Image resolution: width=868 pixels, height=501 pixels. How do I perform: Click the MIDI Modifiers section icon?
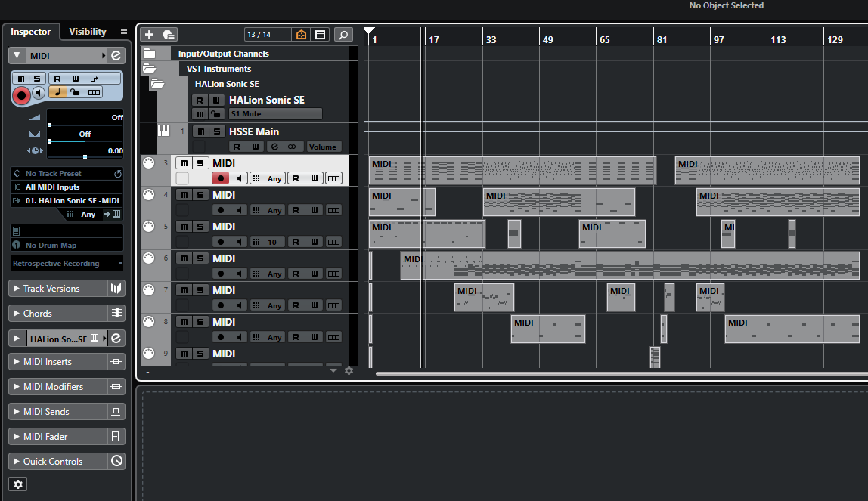(x=116, y=387)
